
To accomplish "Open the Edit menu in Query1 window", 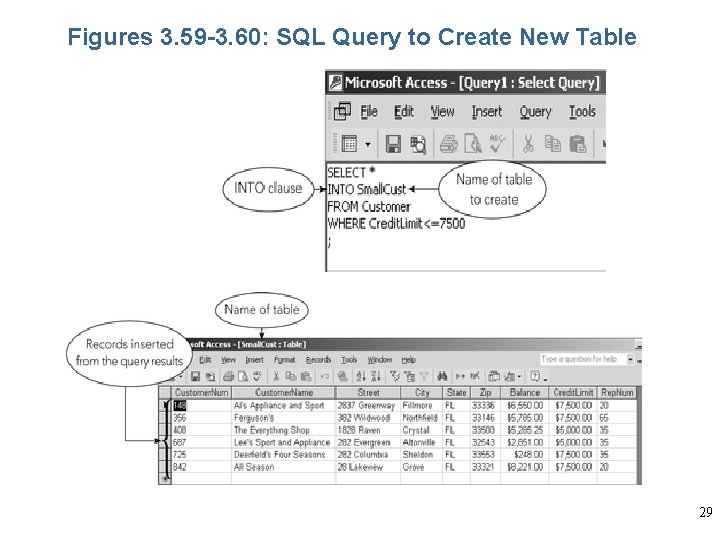I will [x=404, y=112].
